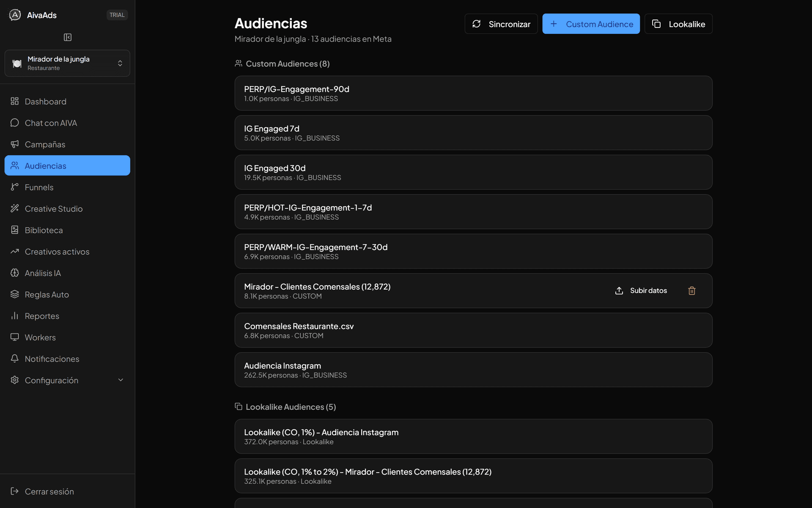
Task: Click the Audiencias people icon in sidebar
Action: [x=15, y=166]
